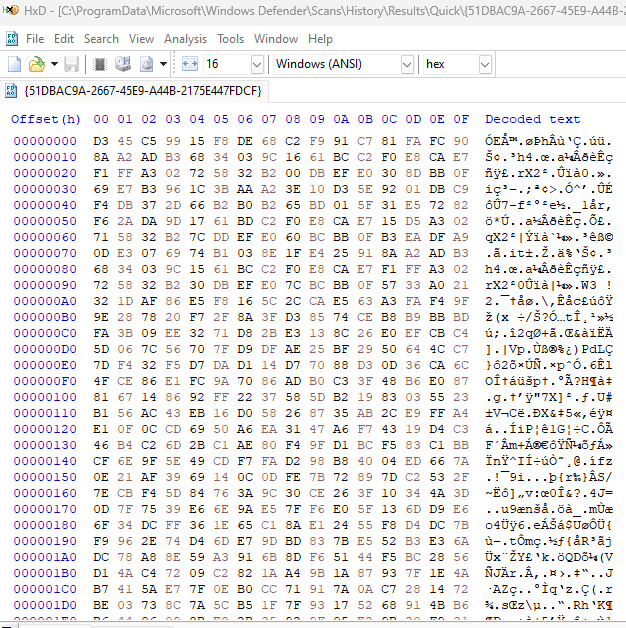
Task: Create a new file with the New icon
Action: point(15,64)
